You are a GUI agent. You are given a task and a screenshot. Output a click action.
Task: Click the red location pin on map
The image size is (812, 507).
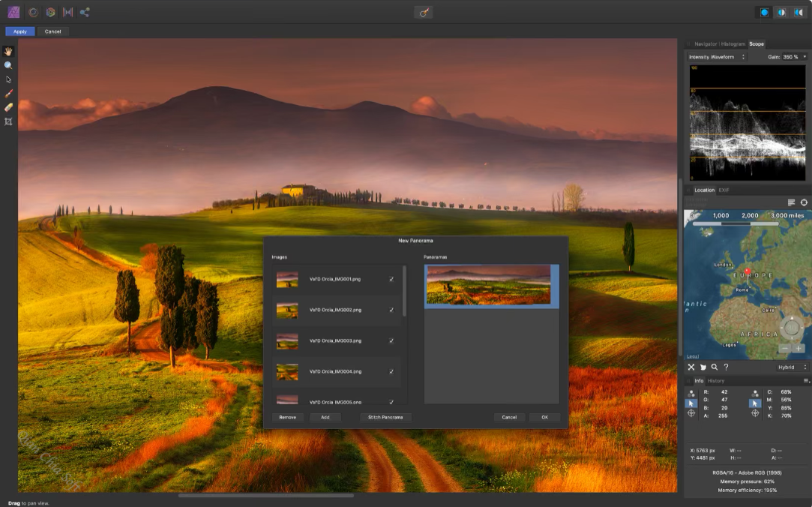[x=748, y=271]
